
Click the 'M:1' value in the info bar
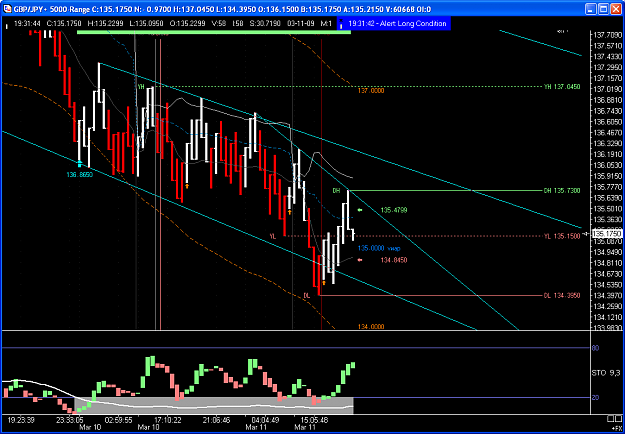coord(326,24)
